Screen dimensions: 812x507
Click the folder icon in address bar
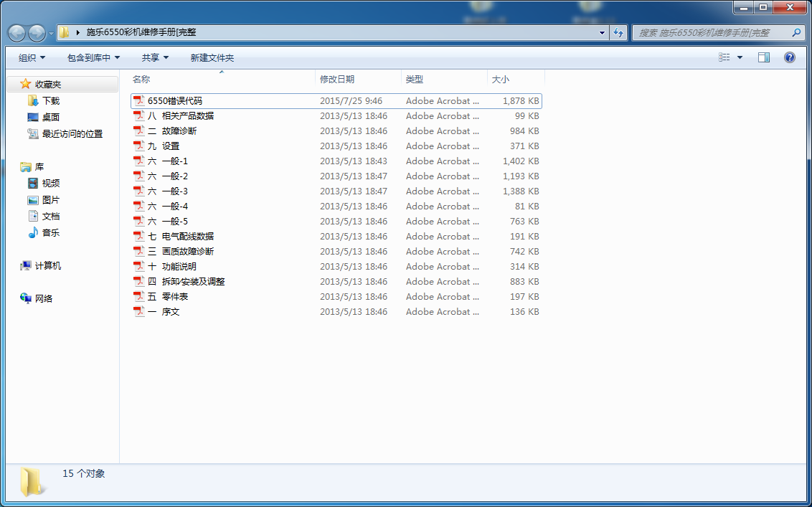pyautogui.click(x=65, y=32)
